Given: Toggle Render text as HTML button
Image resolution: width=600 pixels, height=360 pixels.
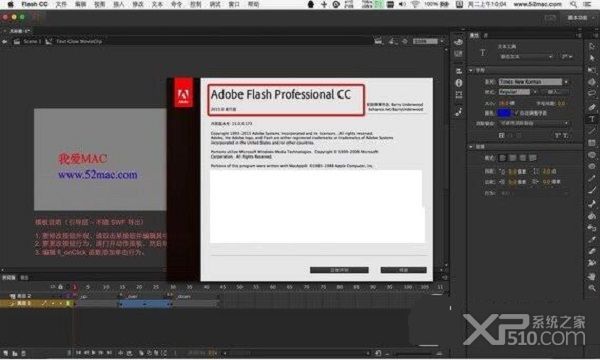Looking at the screenshot, I should pyautogui.click(x=510, y=135).
